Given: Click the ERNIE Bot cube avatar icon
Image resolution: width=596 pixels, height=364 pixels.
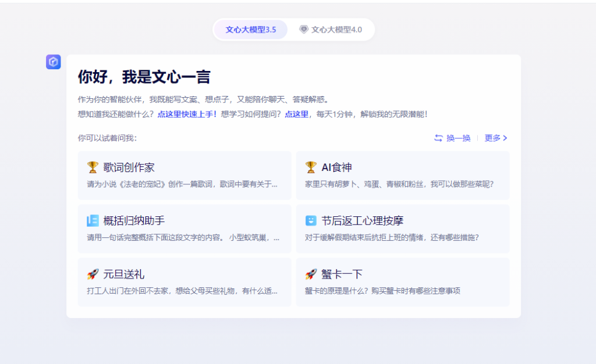Looking at the screenshot, I should point(54,62).
